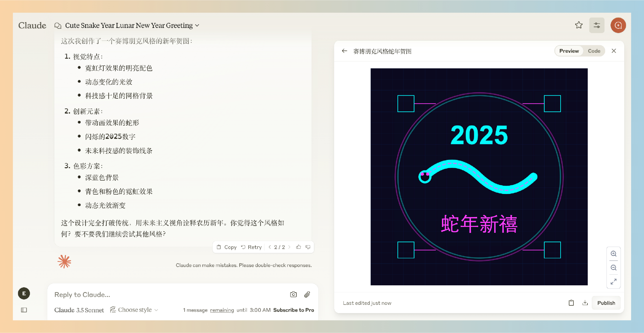Screen dimensions: 644x333
Task: Zoom in on the artifact preview
Action: coord(614,254)
